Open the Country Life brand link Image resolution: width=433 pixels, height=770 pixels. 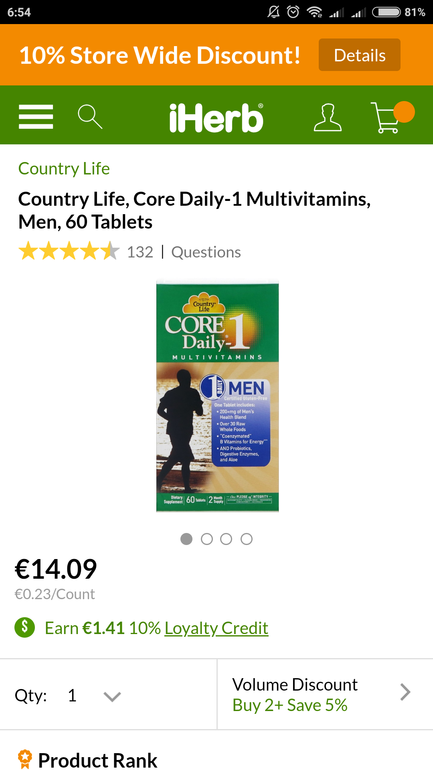[x=64, y=169]
